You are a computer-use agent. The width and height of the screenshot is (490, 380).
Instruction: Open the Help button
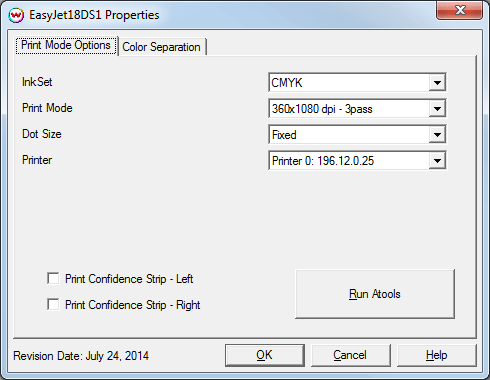coord(436,355)
